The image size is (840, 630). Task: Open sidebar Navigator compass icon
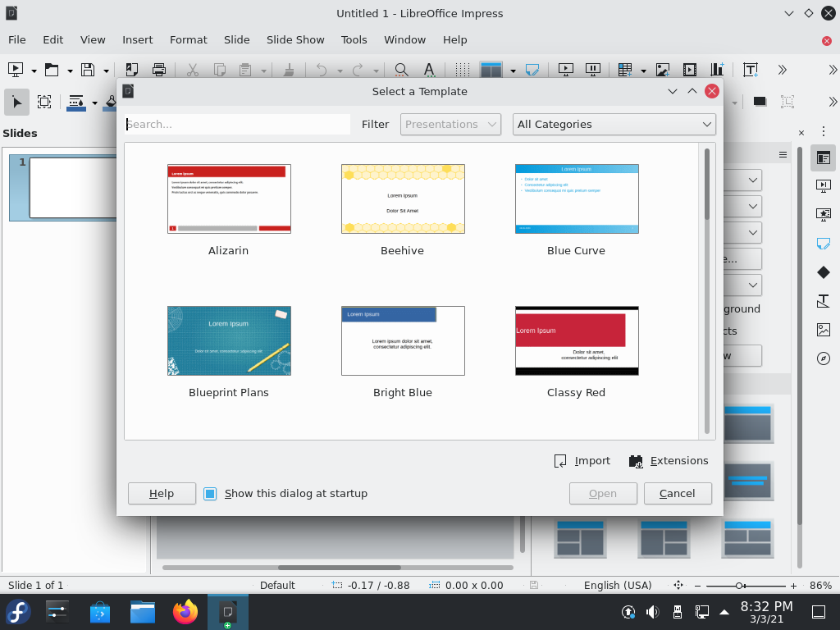point(824,358)
